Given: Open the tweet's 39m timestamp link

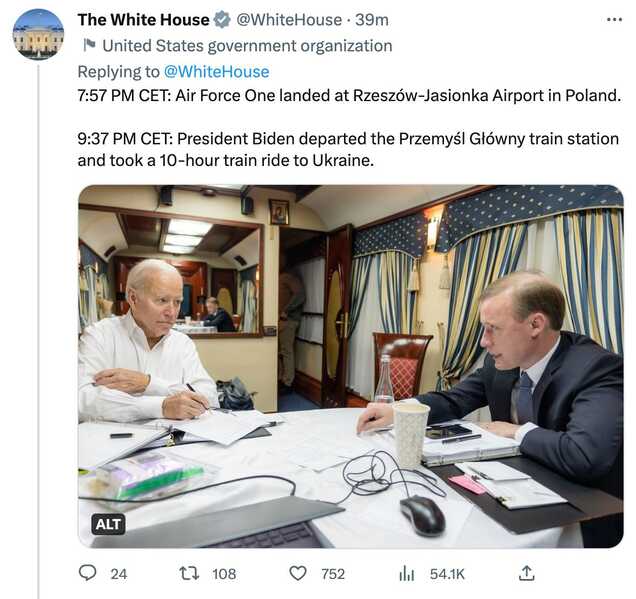Looking at the screenshot, I should click(373, 20).
